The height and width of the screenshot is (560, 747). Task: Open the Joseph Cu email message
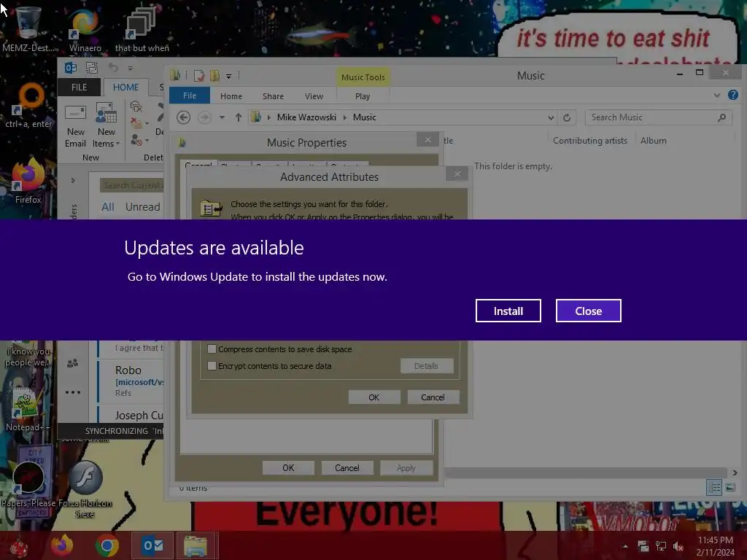click(x=131, y=414)
